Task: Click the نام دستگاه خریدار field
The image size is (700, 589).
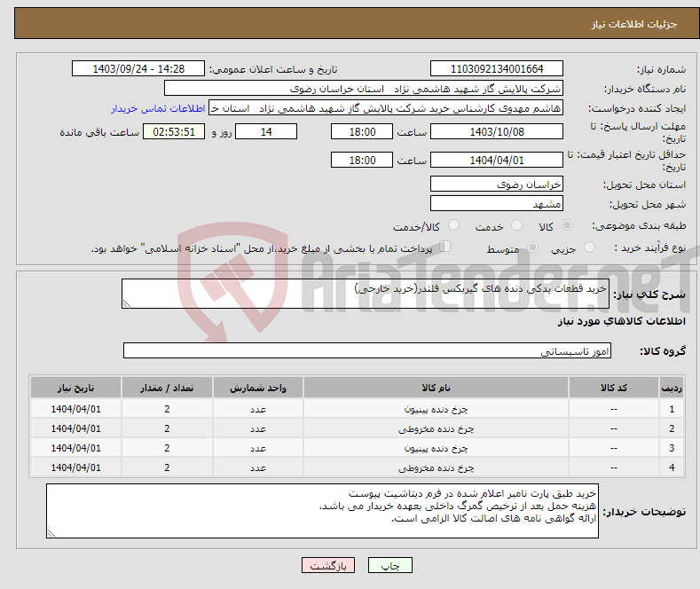Action: coord(364,89)
